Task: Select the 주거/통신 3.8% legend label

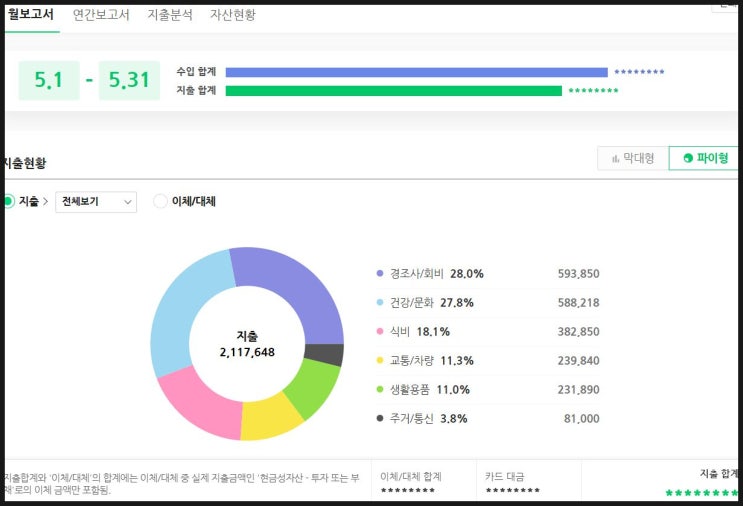Action: (428, 418)
